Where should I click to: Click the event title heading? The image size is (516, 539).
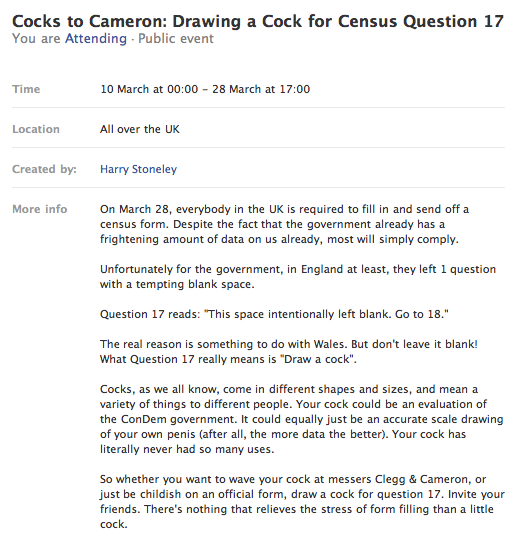[x=258, y=21]
